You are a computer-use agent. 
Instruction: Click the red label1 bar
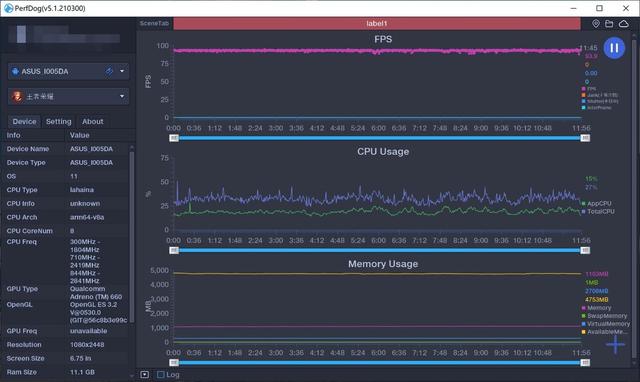[x=376, y=24]
